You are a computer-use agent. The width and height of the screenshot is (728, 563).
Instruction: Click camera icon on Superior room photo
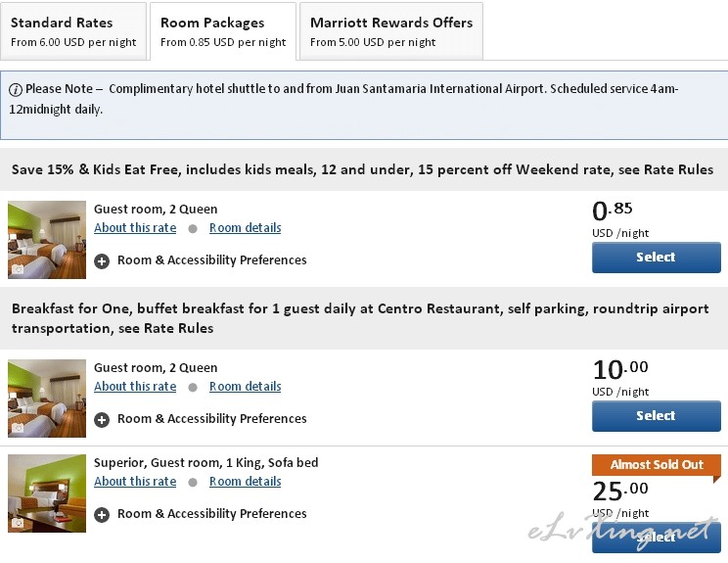18,523
